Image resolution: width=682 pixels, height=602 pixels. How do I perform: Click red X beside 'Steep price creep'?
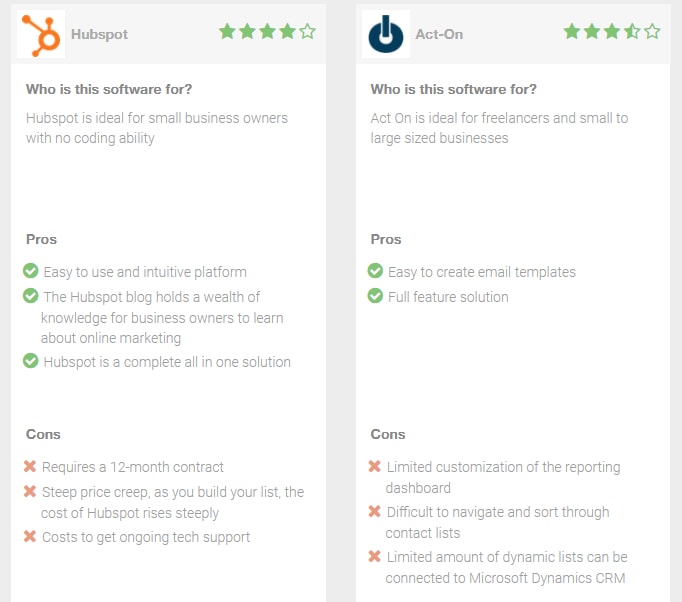(x=30, y=492)
